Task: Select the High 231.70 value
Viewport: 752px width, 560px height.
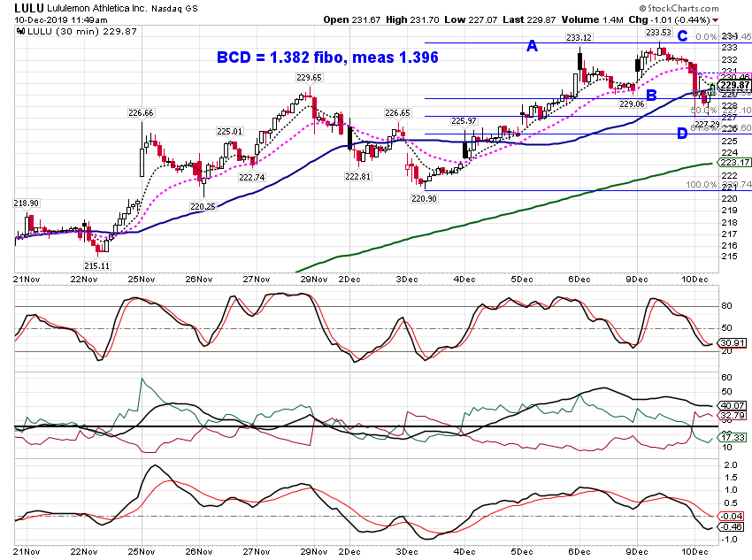Action: (412, 19)
